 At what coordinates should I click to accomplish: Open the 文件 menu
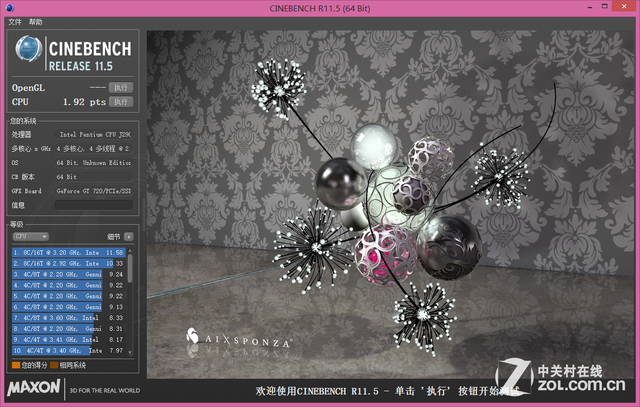15,22
